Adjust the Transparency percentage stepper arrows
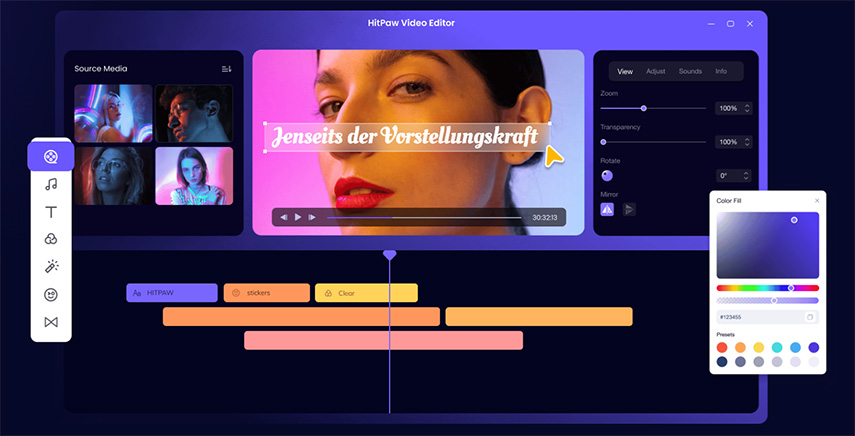The height and width of the screenshot is (436, 855). (747, 142)
